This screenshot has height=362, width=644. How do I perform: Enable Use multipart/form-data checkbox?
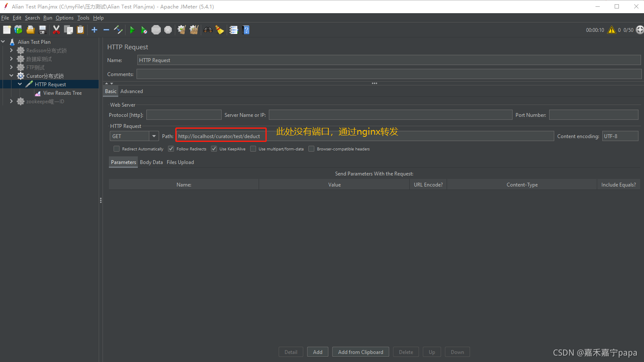[x=253, y=149]
